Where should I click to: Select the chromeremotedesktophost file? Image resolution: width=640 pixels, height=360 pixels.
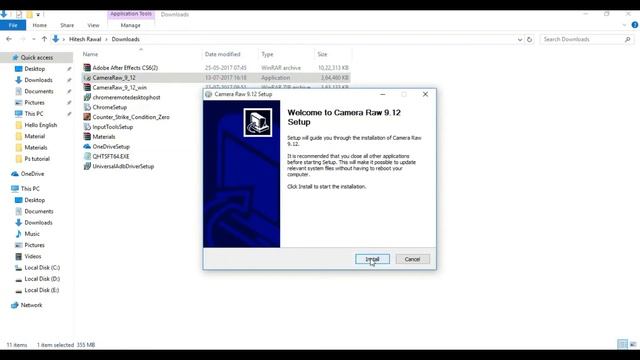point(127,98)
